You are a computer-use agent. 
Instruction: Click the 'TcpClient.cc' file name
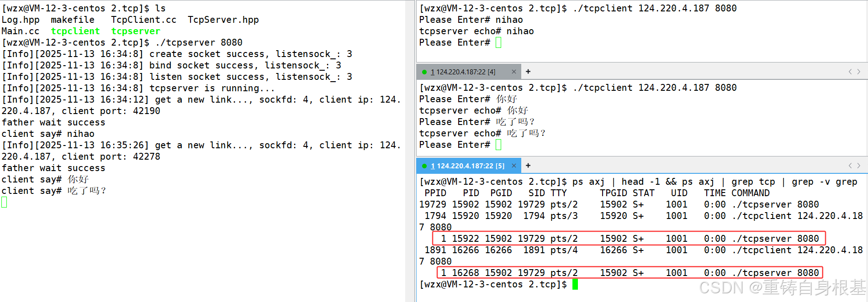(144, 20)
